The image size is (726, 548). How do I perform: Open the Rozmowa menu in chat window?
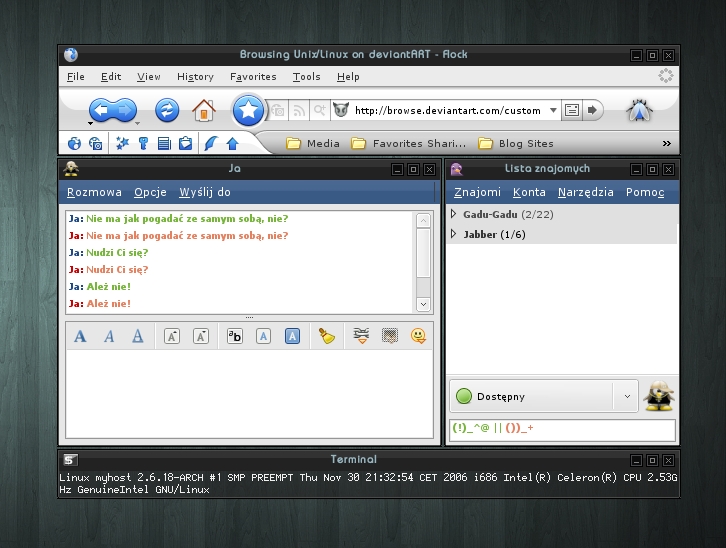[94, 192]
